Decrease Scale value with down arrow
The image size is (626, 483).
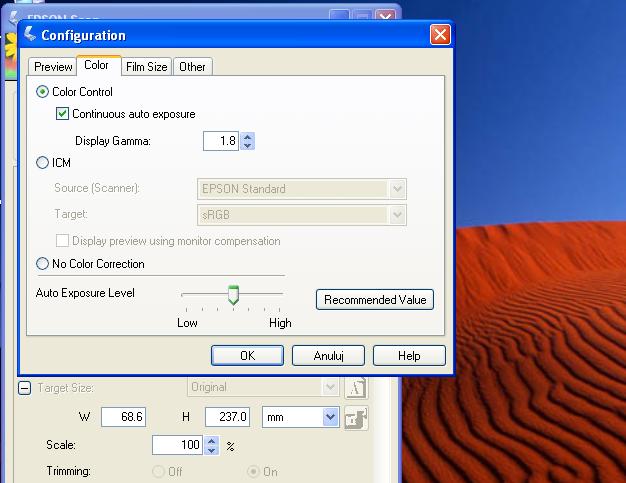(x=211, y=449)
